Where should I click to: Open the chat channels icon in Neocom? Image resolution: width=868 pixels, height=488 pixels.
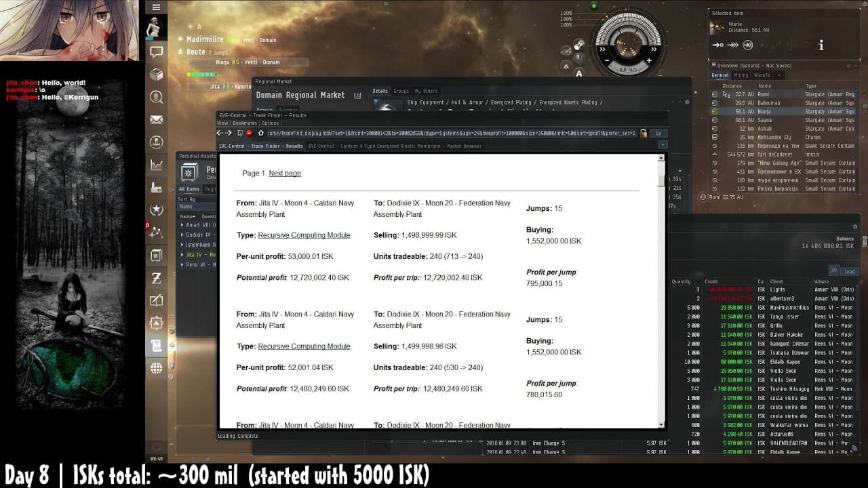[157, 52]
